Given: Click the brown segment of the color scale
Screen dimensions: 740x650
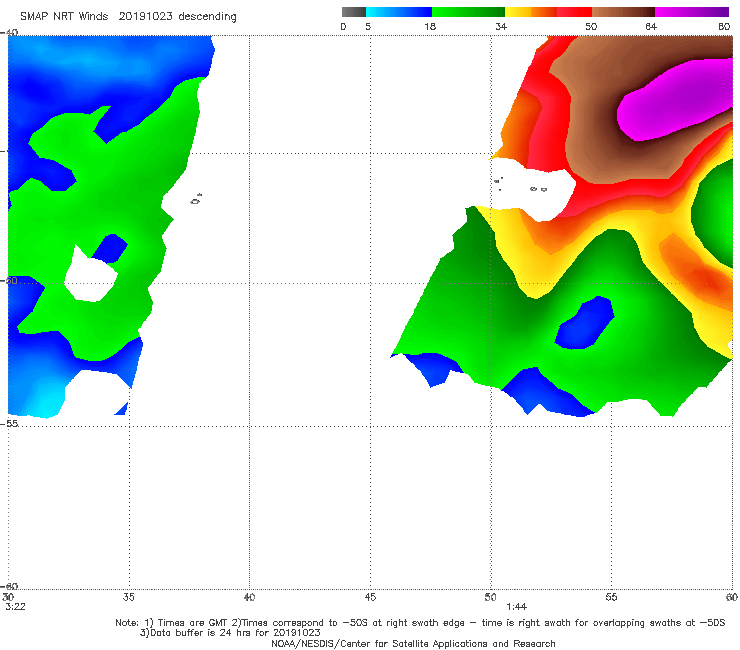Looking at the screenshot, I should coord(623,12).
